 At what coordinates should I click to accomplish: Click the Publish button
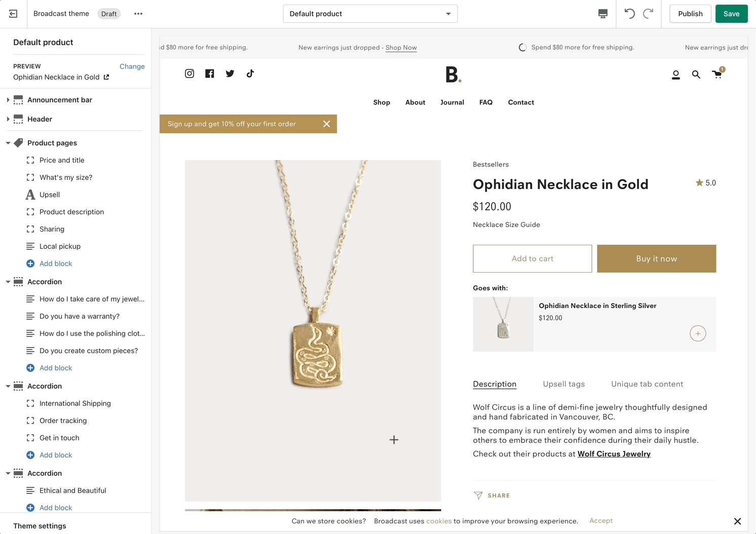coord(690,14)
